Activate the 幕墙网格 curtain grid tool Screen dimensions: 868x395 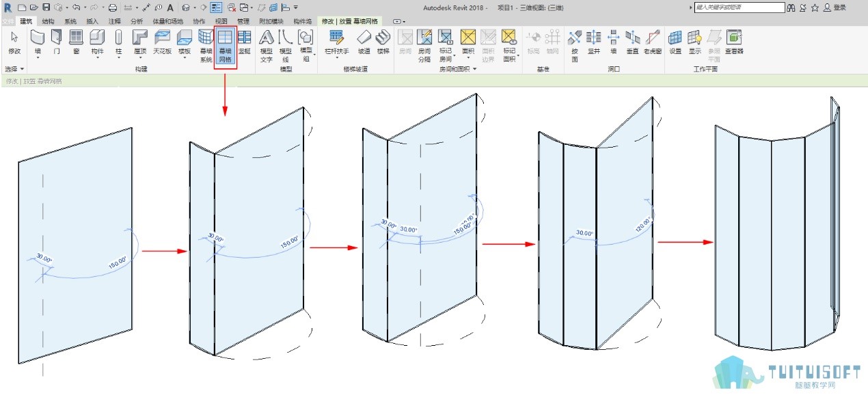226,46
